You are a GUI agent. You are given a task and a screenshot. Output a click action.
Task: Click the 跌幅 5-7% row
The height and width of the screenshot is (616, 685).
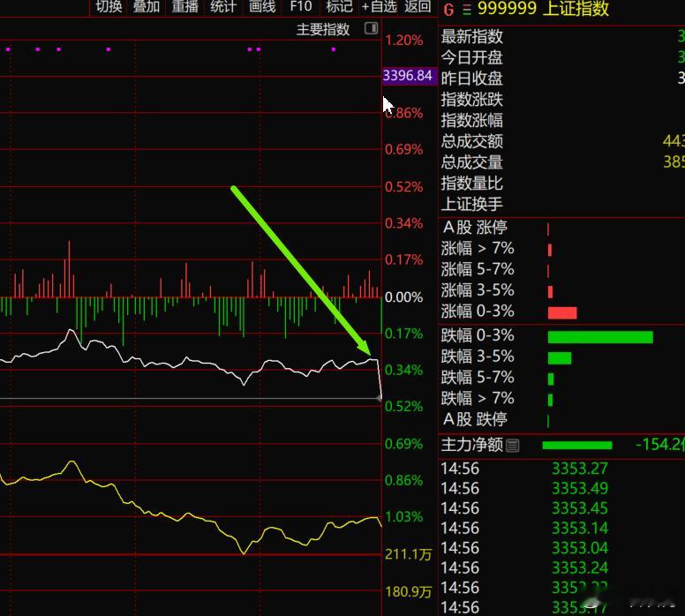coord(561,378)
